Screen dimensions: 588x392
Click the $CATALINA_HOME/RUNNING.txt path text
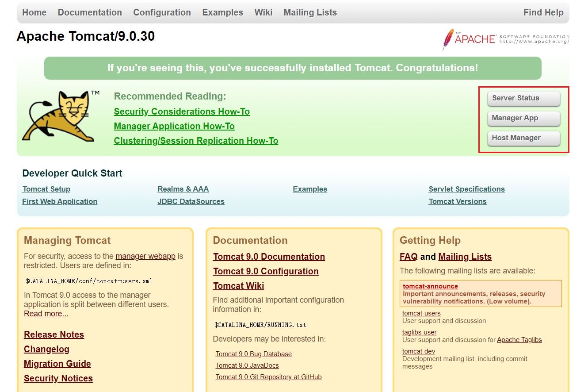pyautogui.click(x=260, y=325)
